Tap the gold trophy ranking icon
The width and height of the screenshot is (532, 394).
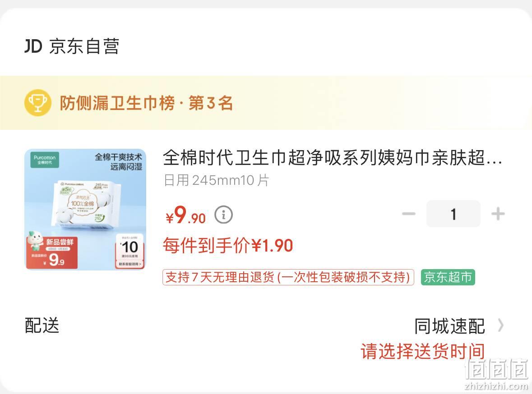[37, 103]
